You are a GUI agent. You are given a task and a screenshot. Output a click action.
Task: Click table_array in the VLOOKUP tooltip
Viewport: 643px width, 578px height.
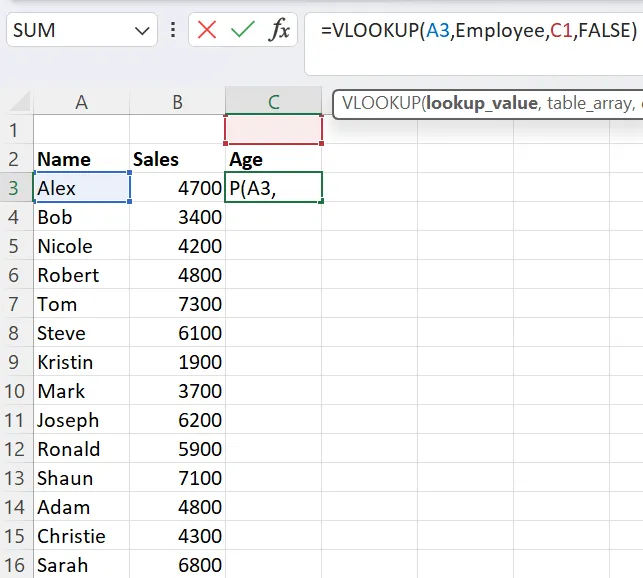[590, 103]
